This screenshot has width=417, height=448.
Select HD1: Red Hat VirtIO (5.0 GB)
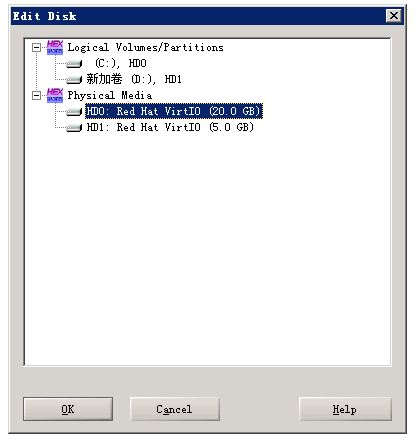170,127
